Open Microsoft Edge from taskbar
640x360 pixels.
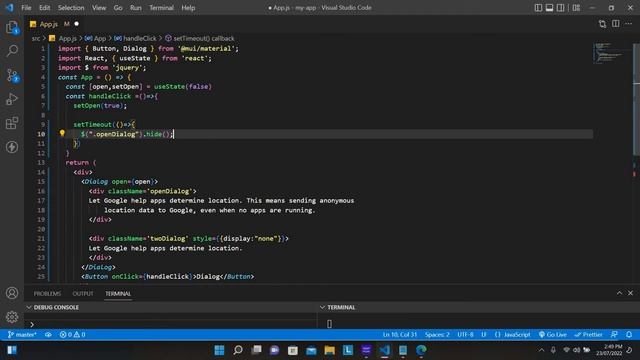pos(421,350)
